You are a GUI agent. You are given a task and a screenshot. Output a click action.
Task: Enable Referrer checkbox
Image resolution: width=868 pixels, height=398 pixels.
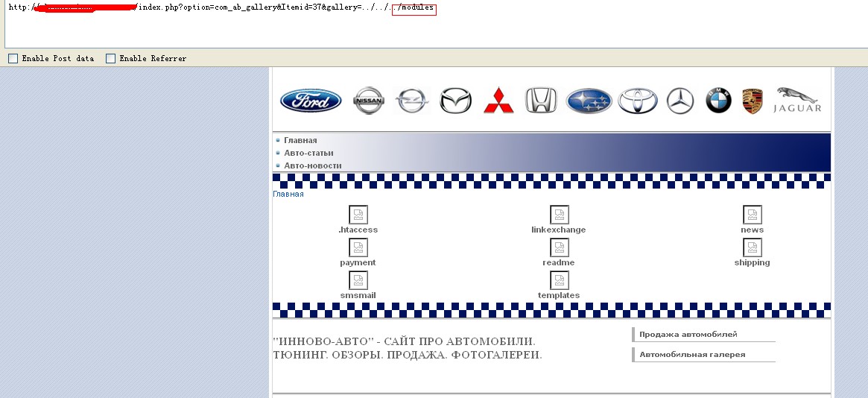(x=111, y=58)
